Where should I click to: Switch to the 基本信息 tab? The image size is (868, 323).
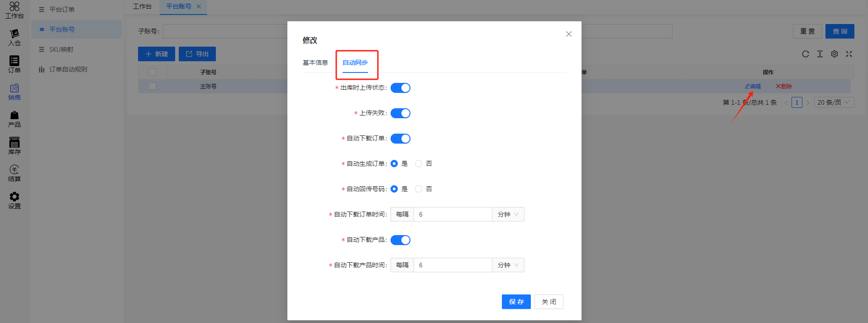click(x=315, y=63)
